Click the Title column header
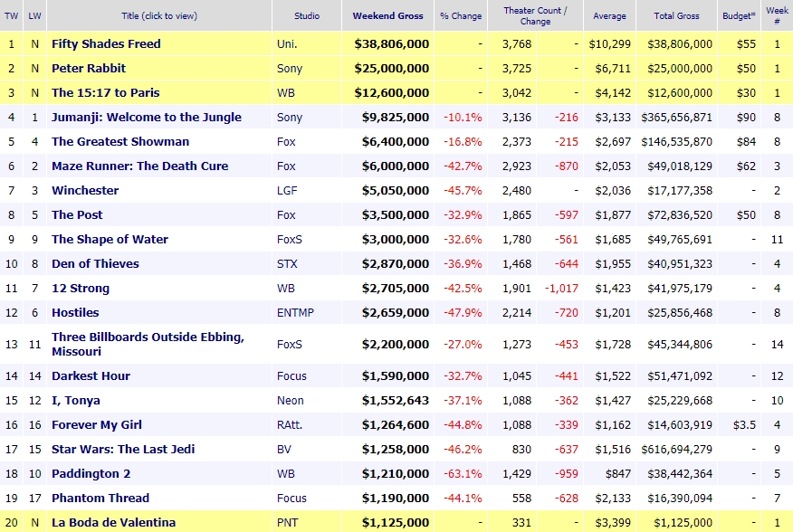 [159, 15]
